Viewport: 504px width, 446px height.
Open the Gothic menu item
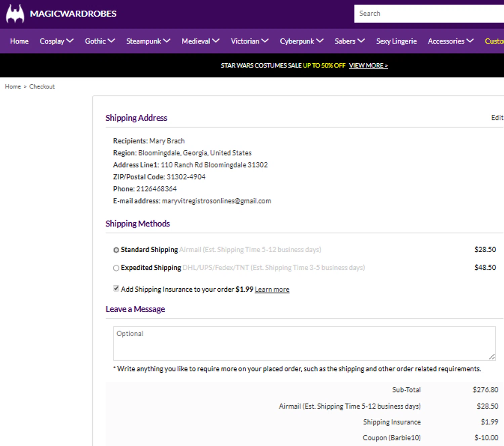(x=95, y=41)
